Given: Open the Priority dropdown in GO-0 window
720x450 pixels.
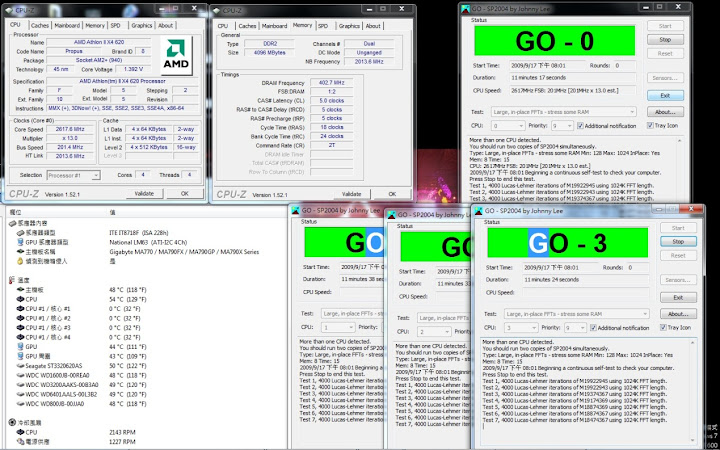Looking at the screenshot, I should click(562, 126).
